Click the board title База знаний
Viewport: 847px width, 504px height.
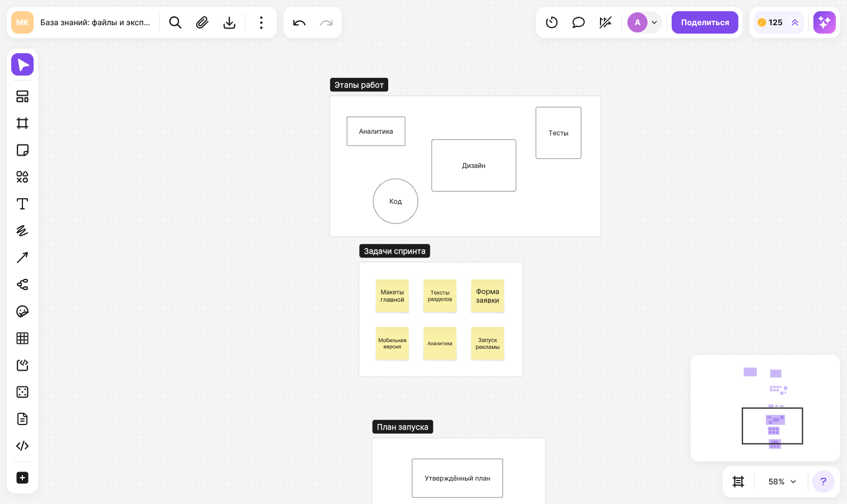[95, 22]
